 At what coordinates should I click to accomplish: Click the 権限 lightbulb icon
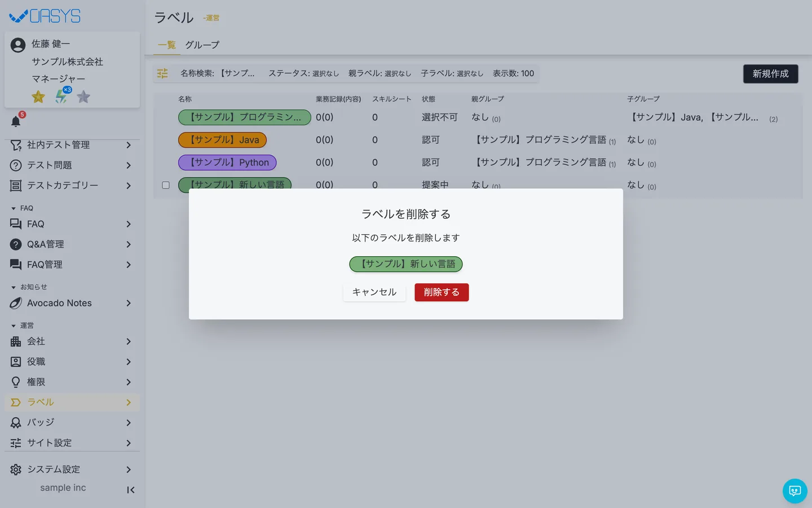[16, 382]
